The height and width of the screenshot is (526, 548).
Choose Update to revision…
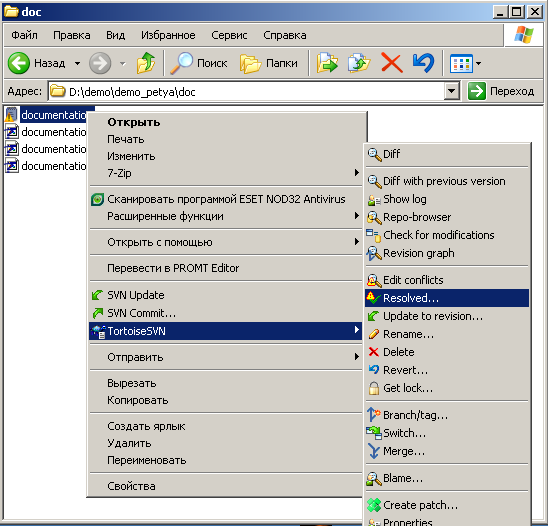pos(447,316)
